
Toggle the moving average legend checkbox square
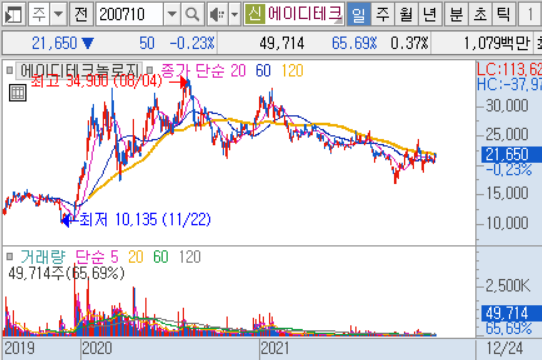150,71
